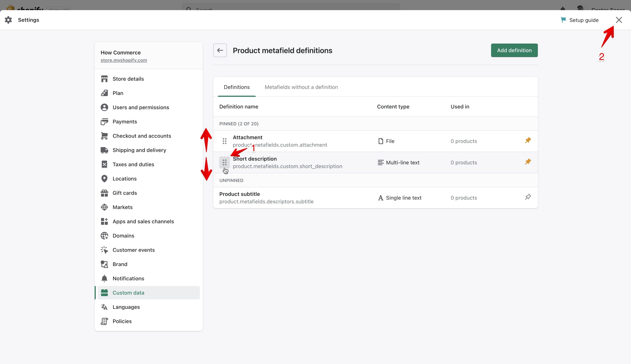Click the Single line text type icon
The image size is (631, 364).
(x=381, y=198)
